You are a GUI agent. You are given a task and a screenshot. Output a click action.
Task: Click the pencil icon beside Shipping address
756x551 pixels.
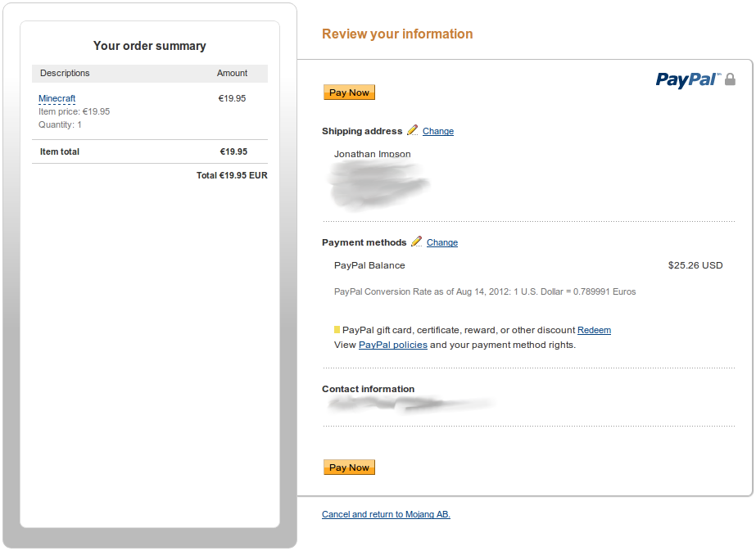(413, 130)
